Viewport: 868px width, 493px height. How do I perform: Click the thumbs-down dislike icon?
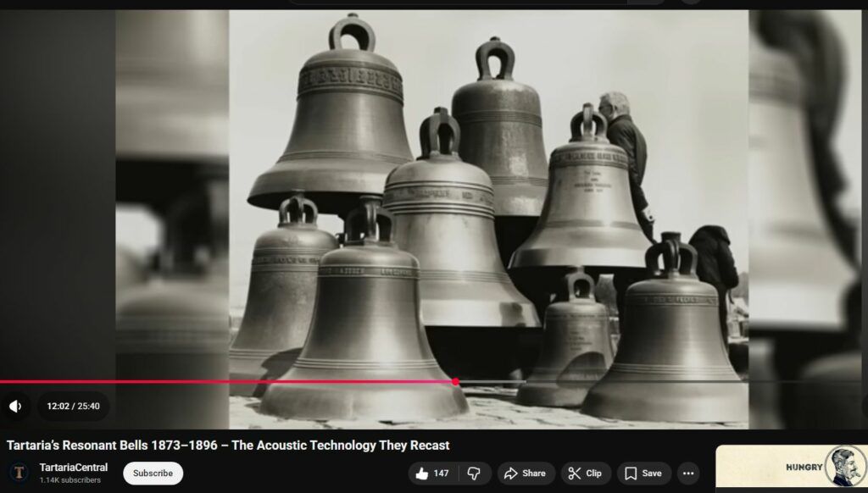[x=475, y=474]
